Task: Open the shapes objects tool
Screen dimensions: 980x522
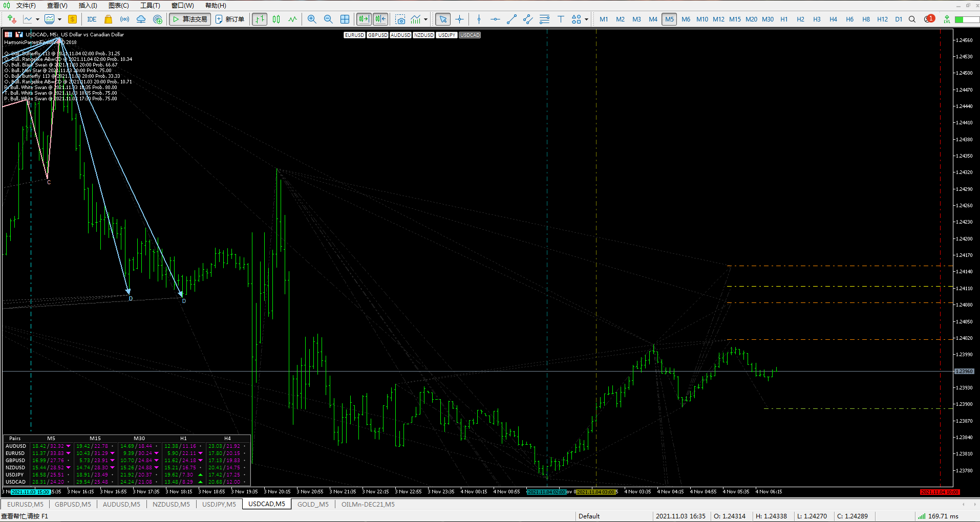Action: pyautogui.click(x=576, y=19)
